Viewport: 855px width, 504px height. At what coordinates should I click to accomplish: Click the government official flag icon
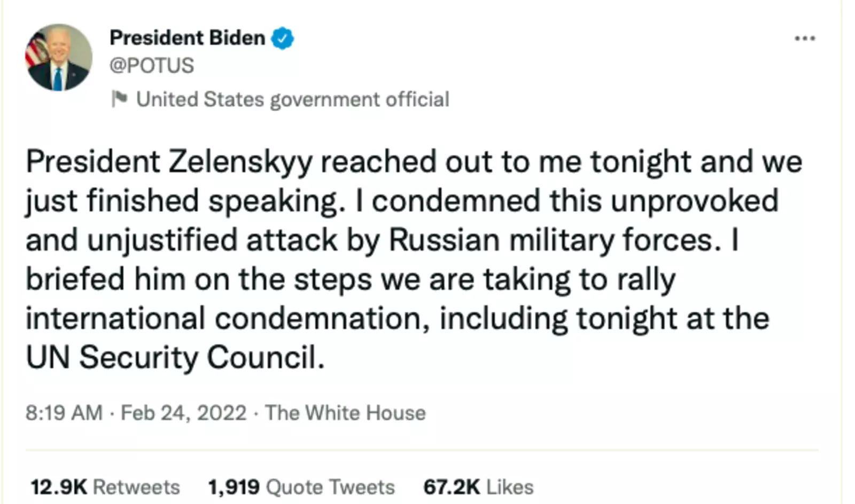coord(119,99)
